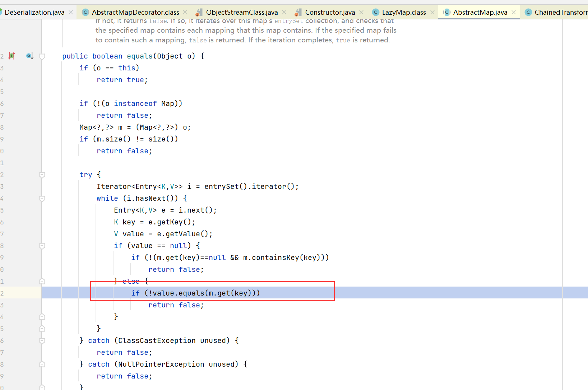The height and width of the screenshot is (390, 588).
Task: Click 'e.getValue()' call
Action: pos(183,234)
